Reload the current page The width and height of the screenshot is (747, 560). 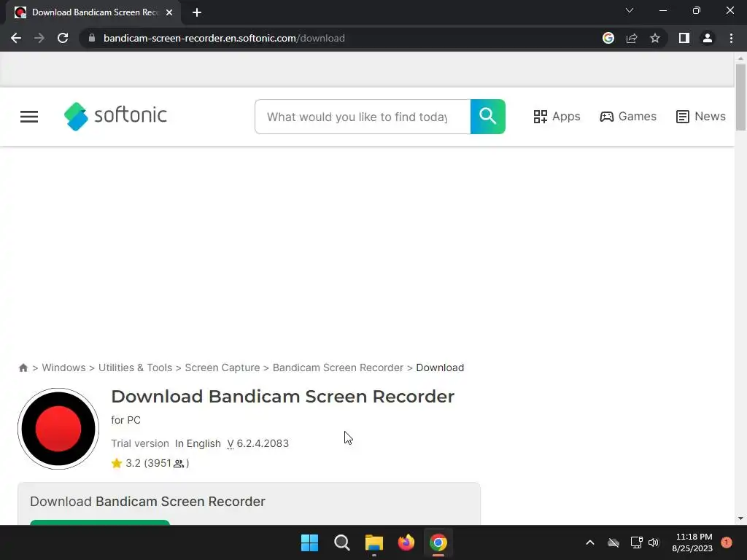click(x=63, y=38)
